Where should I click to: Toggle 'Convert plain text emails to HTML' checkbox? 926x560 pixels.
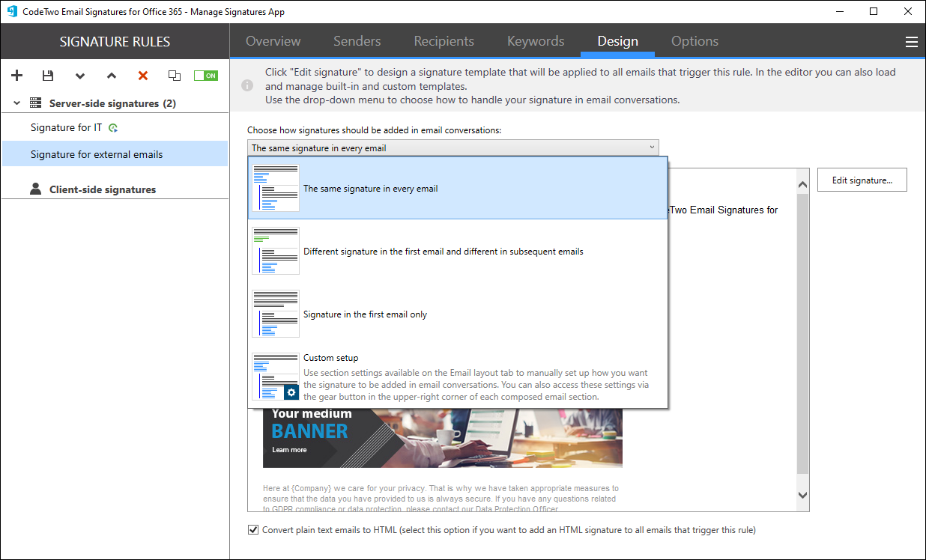(253, 530)
